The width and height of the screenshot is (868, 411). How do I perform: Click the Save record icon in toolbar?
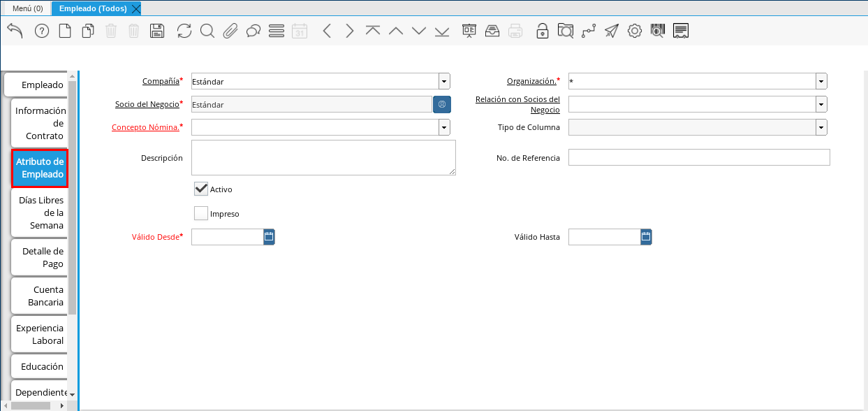[157, 31]
